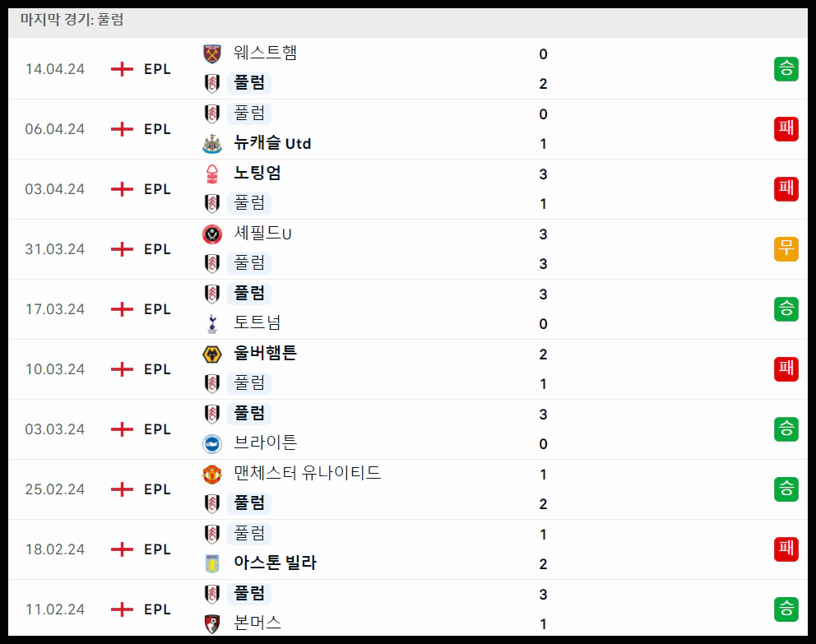Click the England flag beside 10.03.24 EPL

[122, 369]
